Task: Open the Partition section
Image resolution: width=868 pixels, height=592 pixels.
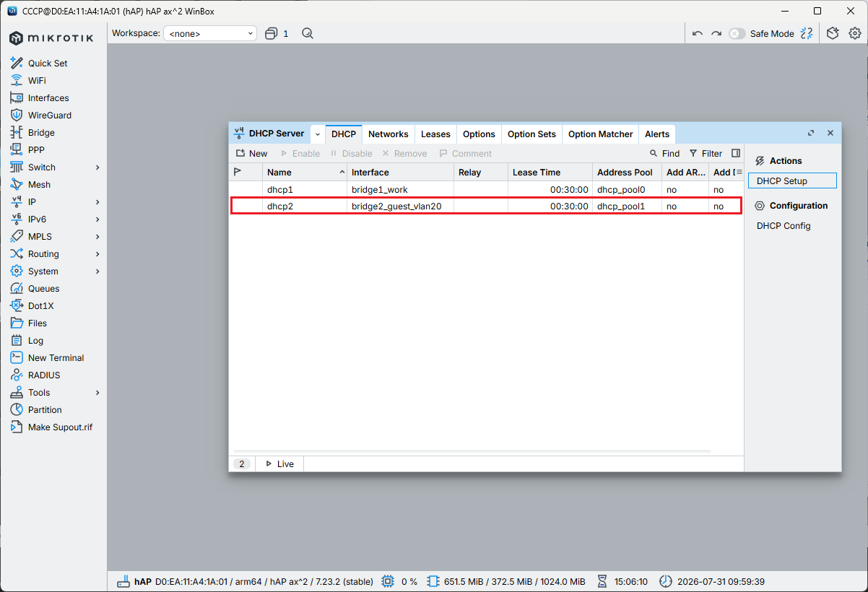Action: (x=45, y=409)
